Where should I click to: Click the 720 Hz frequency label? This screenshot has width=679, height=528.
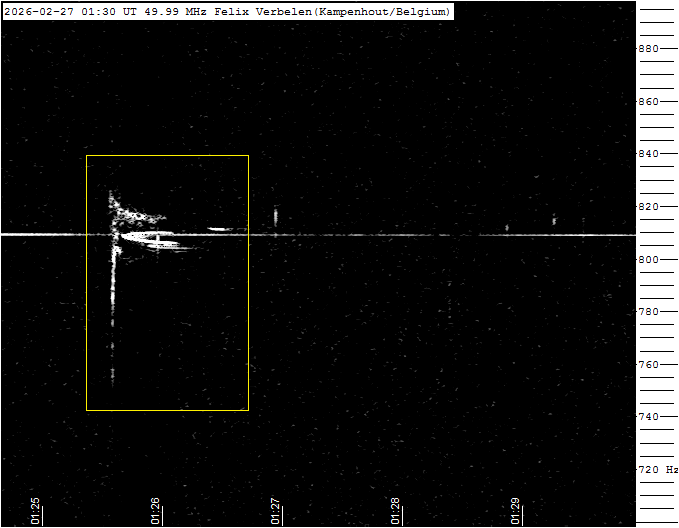[x=657, y=470]
